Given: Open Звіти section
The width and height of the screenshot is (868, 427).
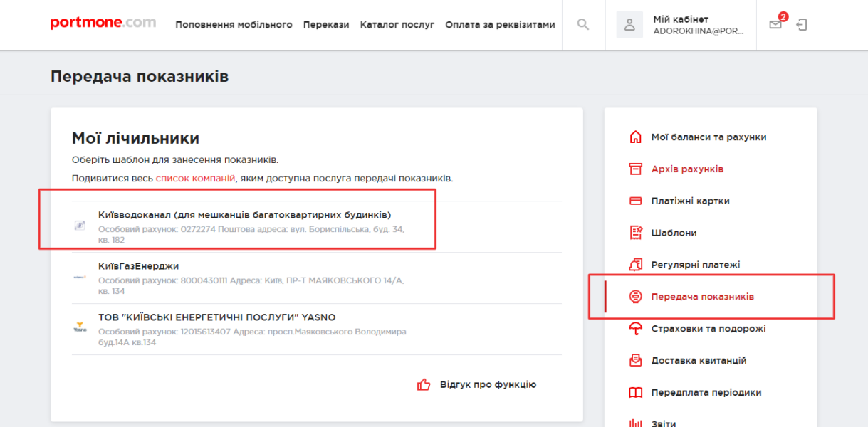Looking at the screenshot, I should (x=664, y=423).
